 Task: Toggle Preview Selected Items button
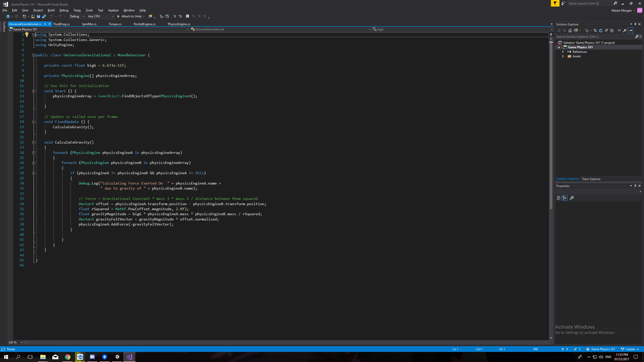[630, 30]
